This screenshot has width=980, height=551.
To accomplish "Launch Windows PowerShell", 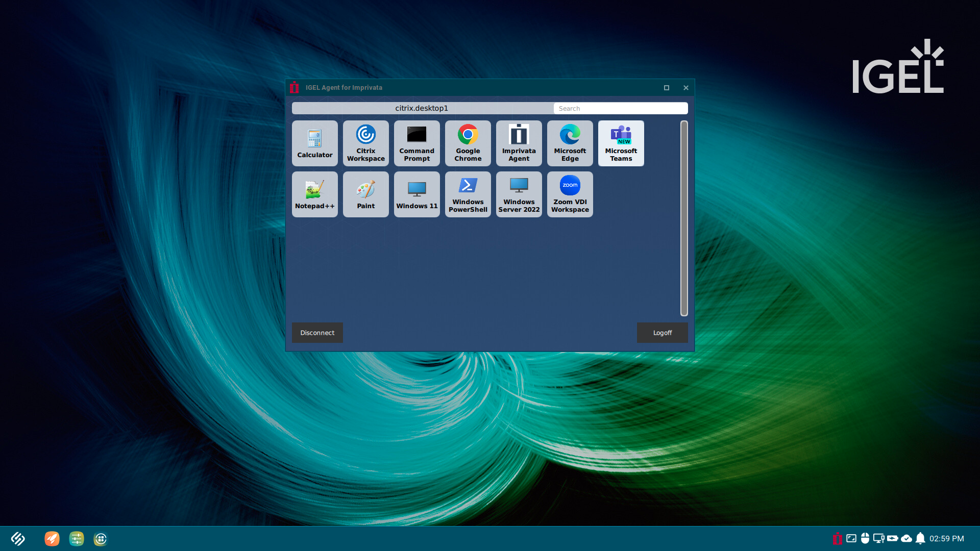I will pyautogui.click(x=468, y=194).
